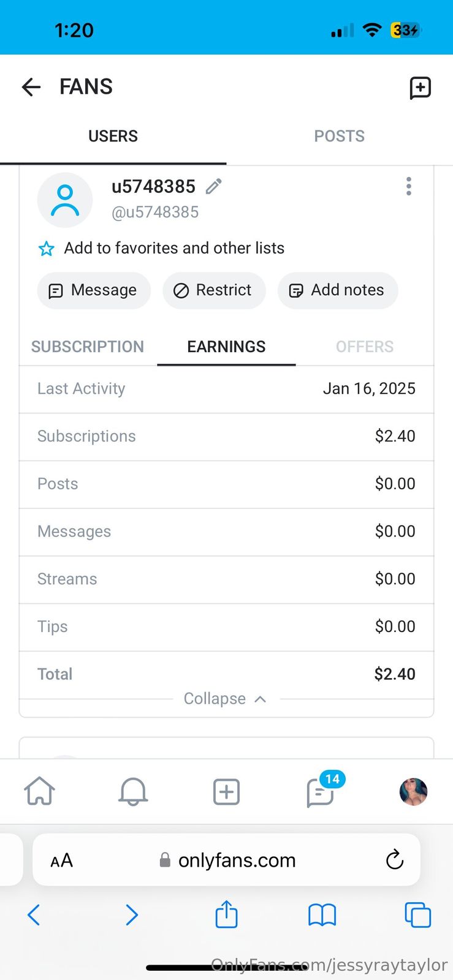Screen dimensions: 453x980
Task: Collapse the fan earnings details
Action: (x=225, y=699)
